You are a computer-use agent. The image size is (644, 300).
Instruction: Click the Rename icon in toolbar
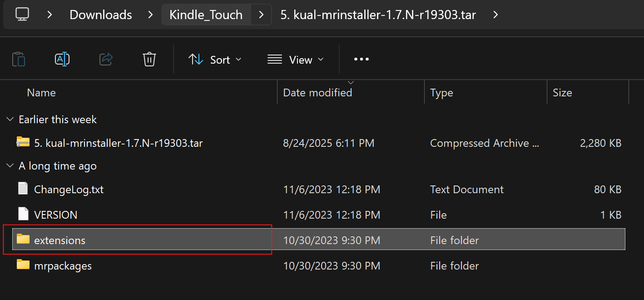tap(62, 60)
